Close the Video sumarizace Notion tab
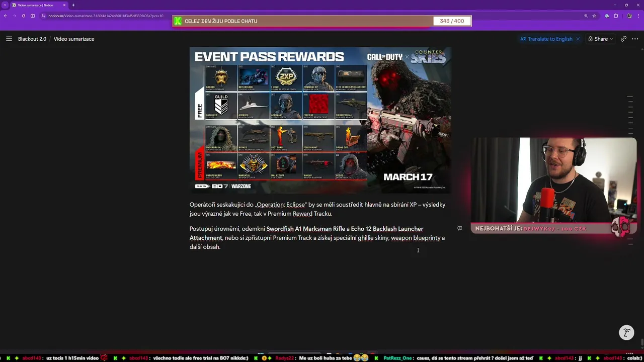Screen dimensions: 644x362 [x=64, y=5]
